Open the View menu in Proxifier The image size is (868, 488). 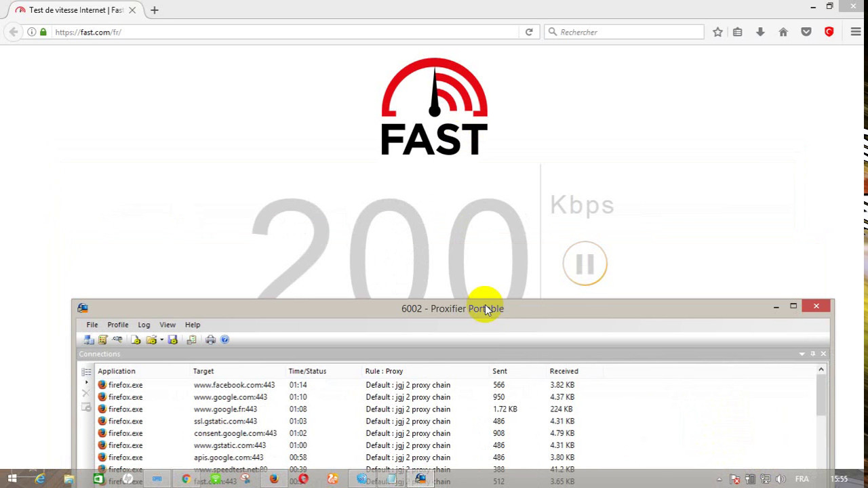click(167, 325)
